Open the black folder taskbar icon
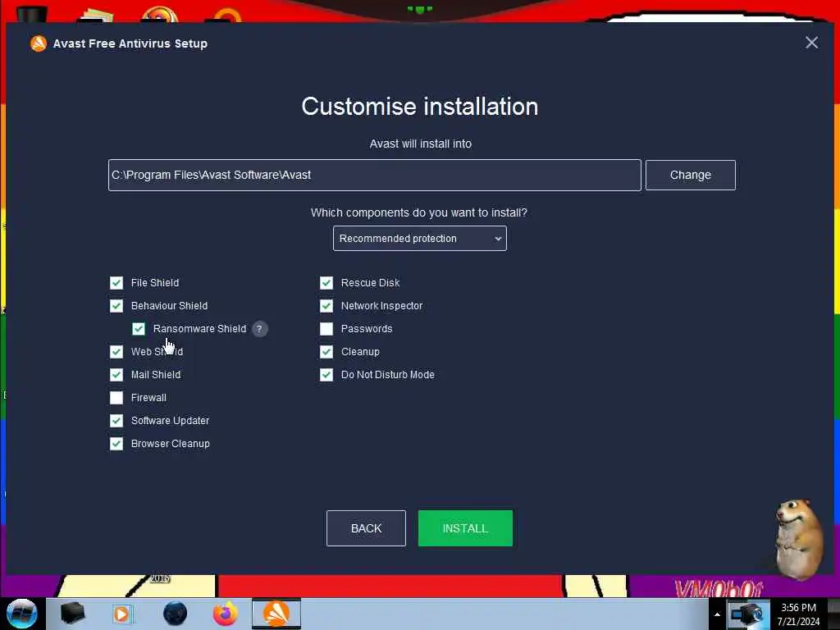Image resolution: width=840 pixels, height=630 pixels. tap(72, 614)
